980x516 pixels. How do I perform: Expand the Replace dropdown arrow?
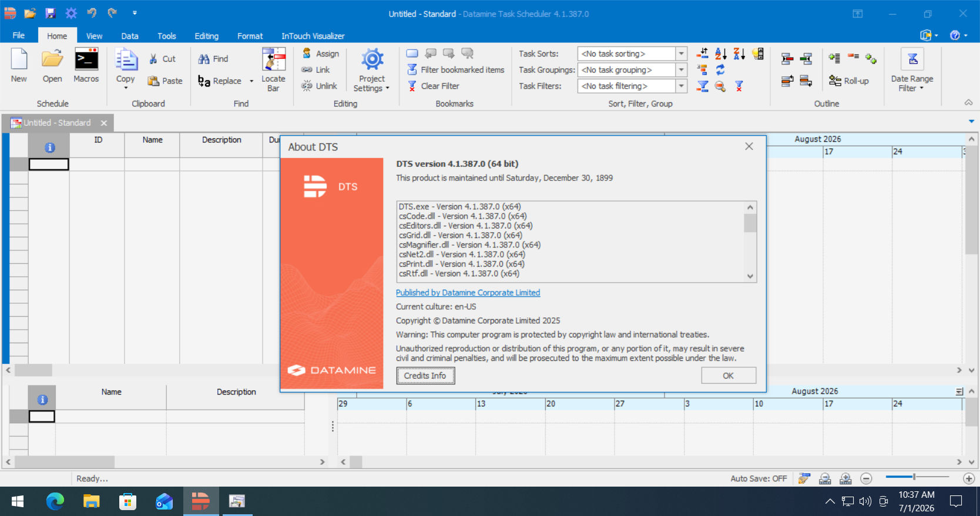pyautogui.click(x=251, y=81)
